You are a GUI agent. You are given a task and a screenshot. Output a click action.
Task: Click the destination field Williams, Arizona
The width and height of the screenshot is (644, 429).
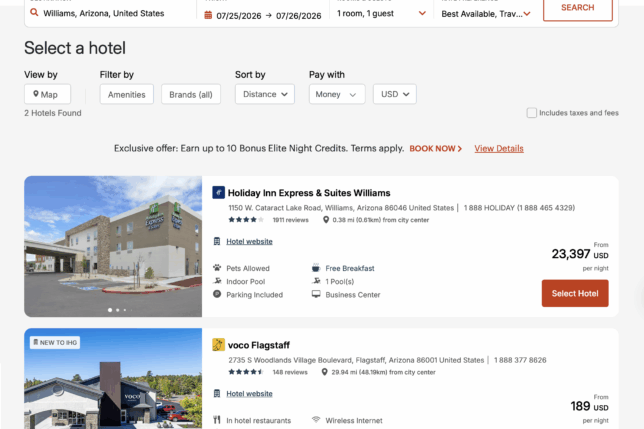coord(104,13)
